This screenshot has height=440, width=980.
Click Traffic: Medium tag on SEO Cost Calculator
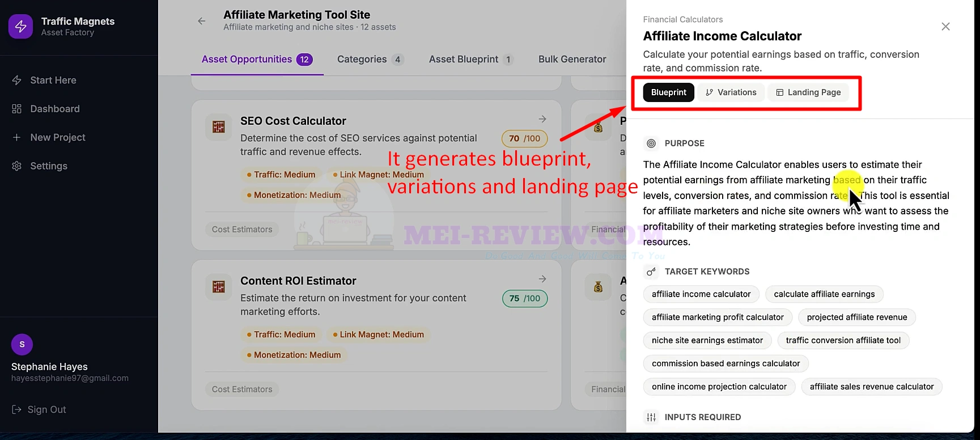281,175
